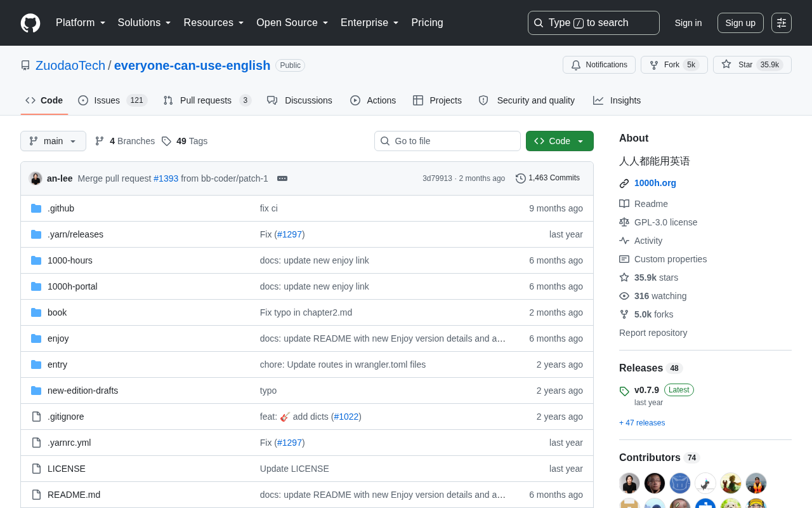The width and height of the screenshot is (812, 508).
Task: Click the Sign in link
Action: (688, 23)
